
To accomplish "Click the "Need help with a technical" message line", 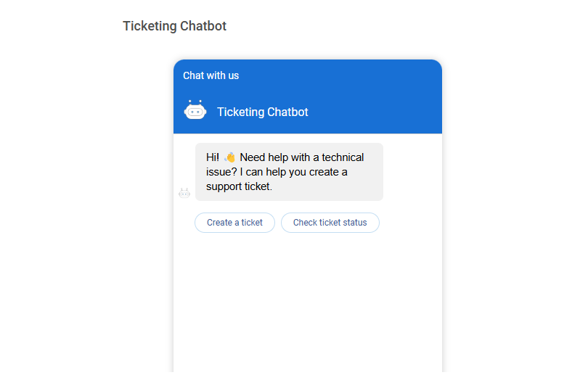I will coord(302,157).
